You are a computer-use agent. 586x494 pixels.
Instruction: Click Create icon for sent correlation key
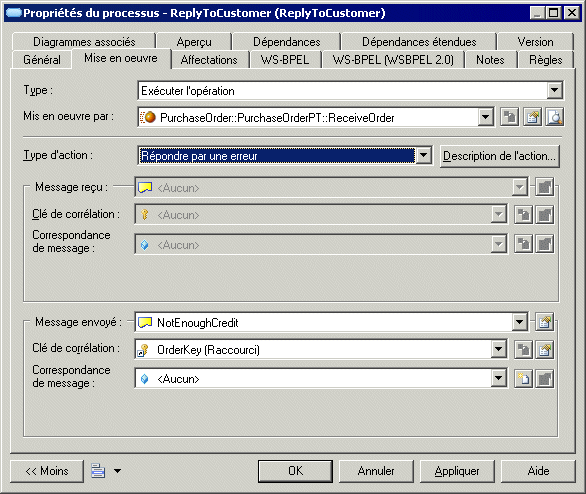pos(523,350)
